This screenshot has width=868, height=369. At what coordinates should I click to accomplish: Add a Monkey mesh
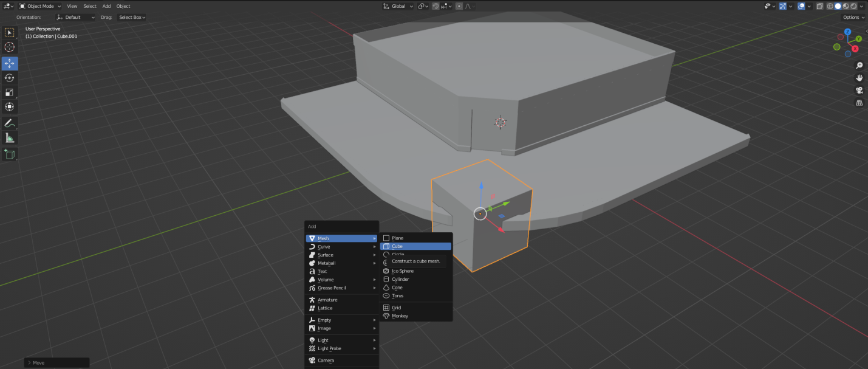(x=416, y=316)
